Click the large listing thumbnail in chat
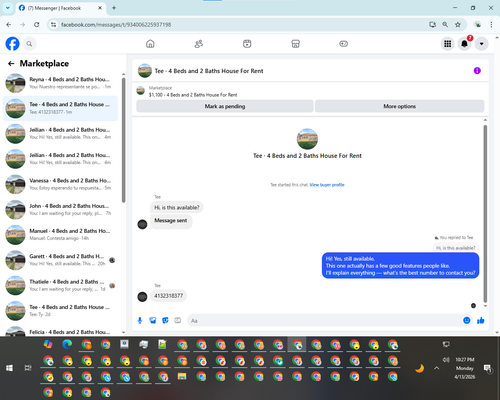Image resolution: width=500 pixels, height=400 pixels. (307, 139)
